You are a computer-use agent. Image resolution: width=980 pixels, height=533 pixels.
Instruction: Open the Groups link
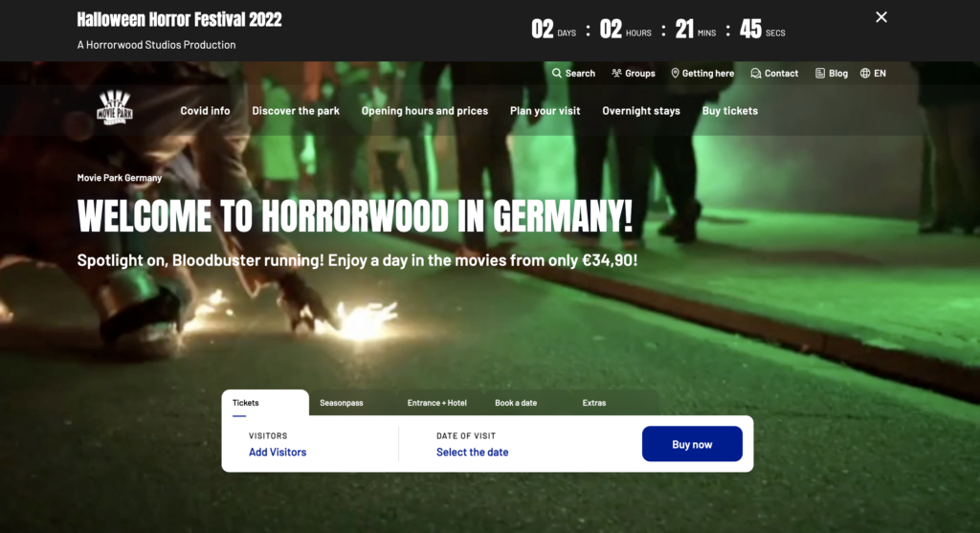click(x=634, y=73)
